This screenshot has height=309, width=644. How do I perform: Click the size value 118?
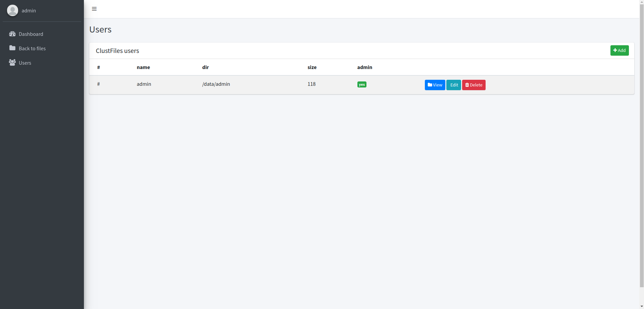pyautogui.click(x=311, y=84)
